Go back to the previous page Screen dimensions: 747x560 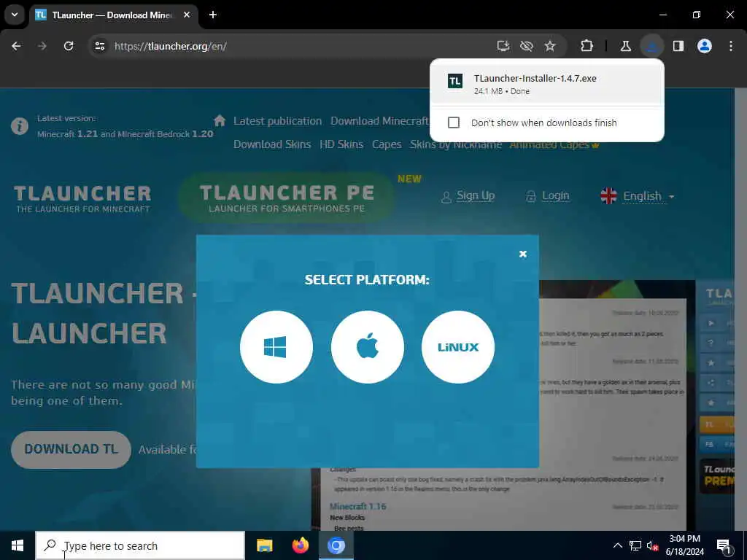tap(16, 46)
